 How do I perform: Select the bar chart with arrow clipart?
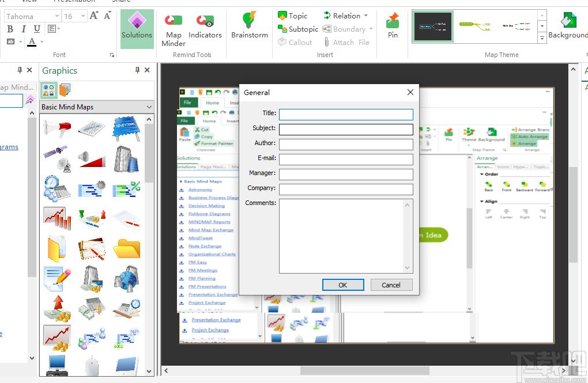click(57, 218)
